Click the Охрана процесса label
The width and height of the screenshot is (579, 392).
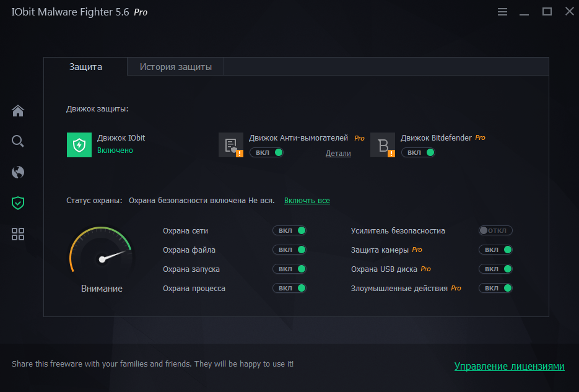194,289
